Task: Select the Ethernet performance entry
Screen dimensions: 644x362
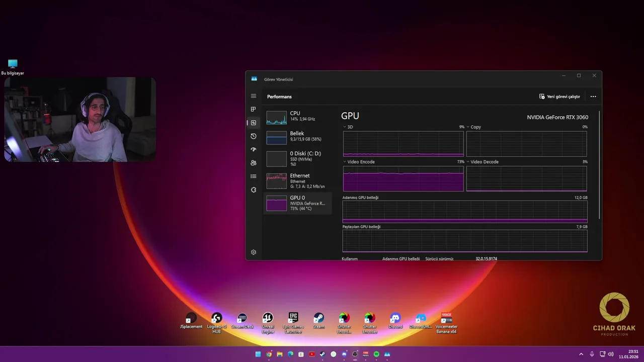Action: tap(298, 181)
